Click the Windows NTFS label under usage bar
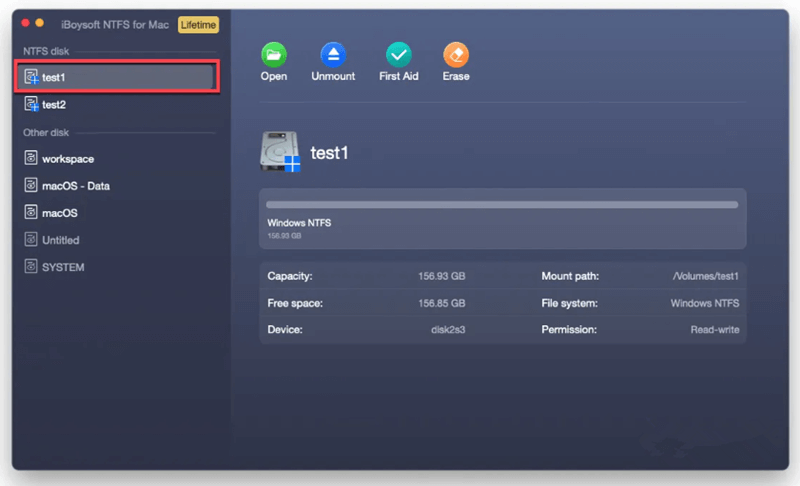This screenshot has height=486, width=800. 299,223
